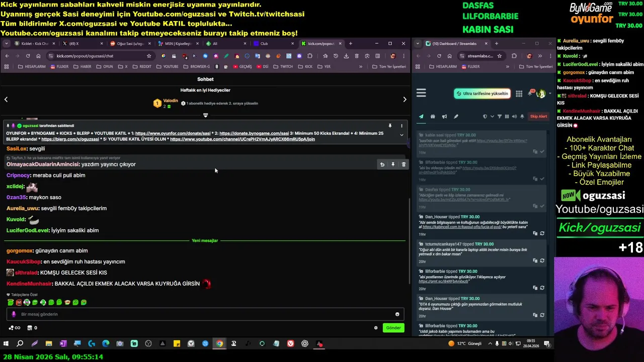Select the megaphone tab in Streamlabs

click(444, 117)
